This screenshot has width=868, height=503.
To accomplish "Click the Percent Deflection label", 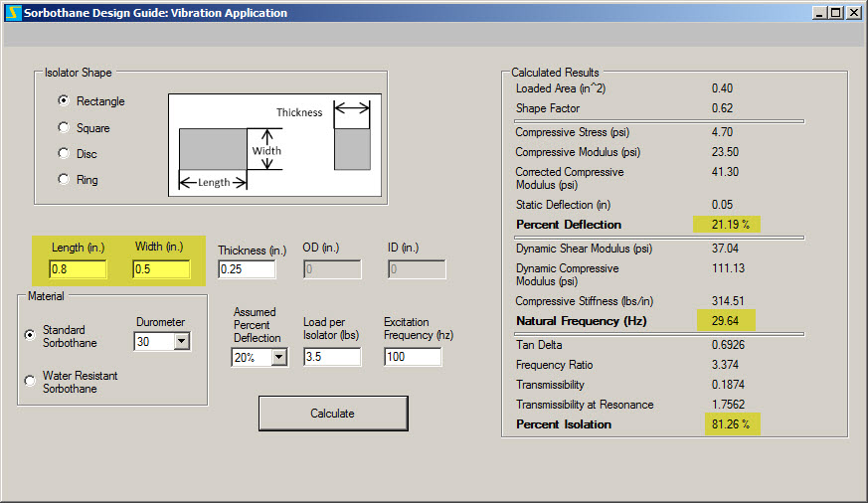I will 569,225.
